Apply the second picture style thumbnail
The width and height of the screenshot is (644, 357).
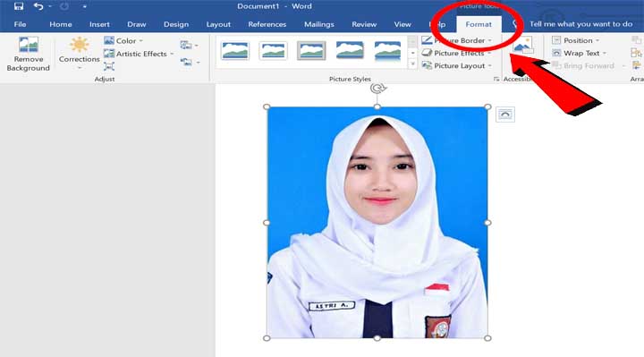point(273,50)
